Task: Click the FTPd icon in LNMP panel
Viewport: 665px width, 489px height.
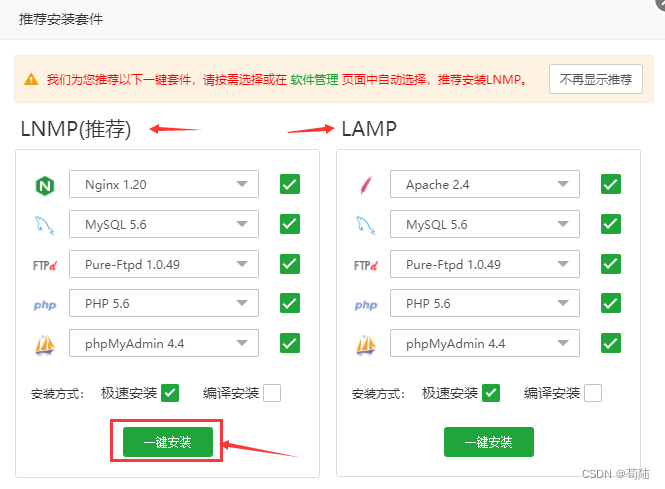Action: point(45,265)
